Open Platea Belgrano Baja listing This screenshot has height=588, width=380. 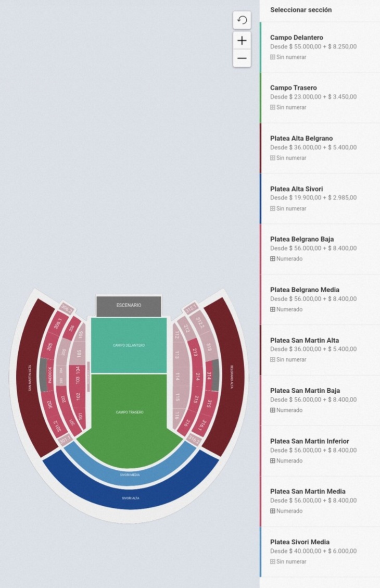point(320,249)
